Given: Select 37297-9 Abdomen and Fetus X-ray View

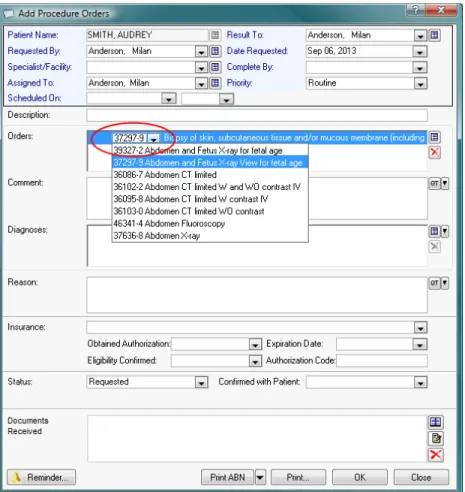Looking at the screenshot, I should point(210,163).
